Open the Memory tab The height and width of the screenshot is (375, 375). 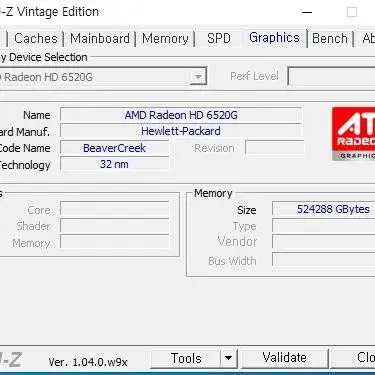pyautogui.click(x=165, y=38)
